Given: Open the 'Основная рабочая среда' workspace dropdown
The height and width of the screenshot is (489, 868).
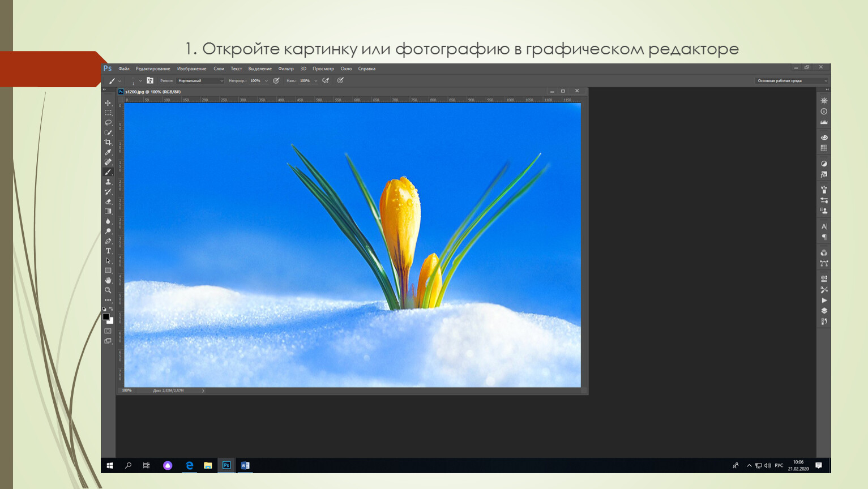Looking at the screenshot, I should point(791,80).
